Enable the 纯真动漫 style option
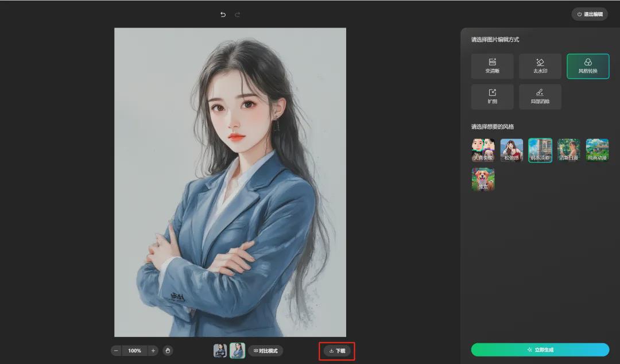This screenshot has height=364, width=620. [597, 150]
